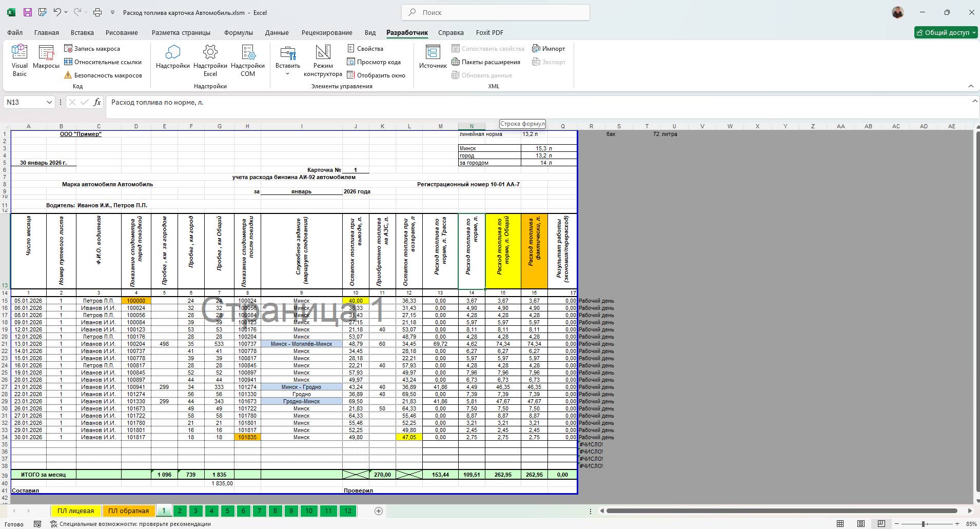
Task: Click the horizontal scrollbar right arrow
Action: [970, 511]
